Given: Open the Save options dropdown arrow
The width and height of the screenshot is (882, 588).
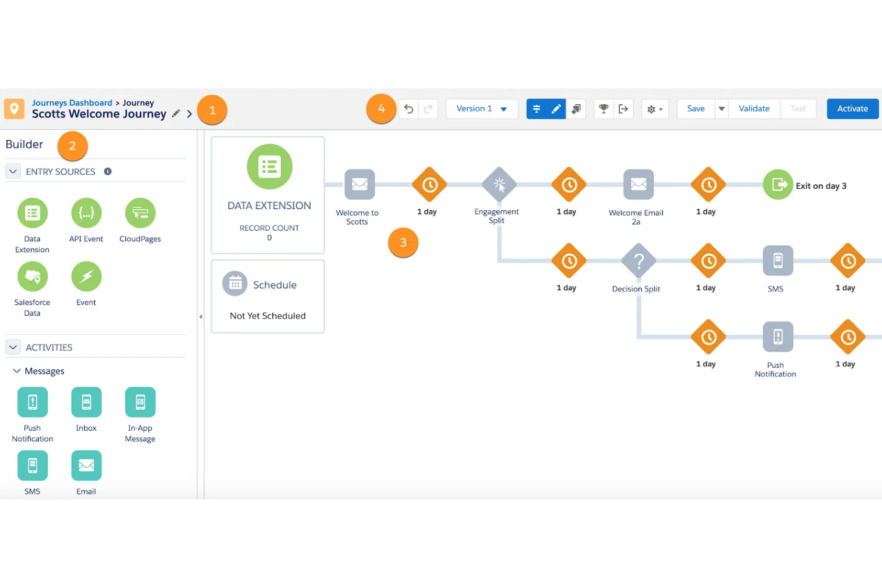Looking at the screenshot, I should coord(722,109).
